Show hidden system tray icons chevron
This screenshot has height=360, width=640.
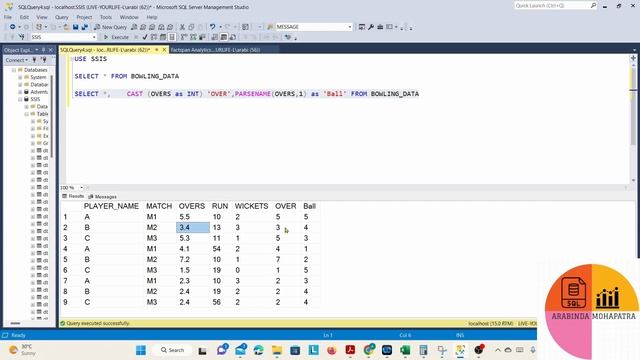[x=498, y=350]
